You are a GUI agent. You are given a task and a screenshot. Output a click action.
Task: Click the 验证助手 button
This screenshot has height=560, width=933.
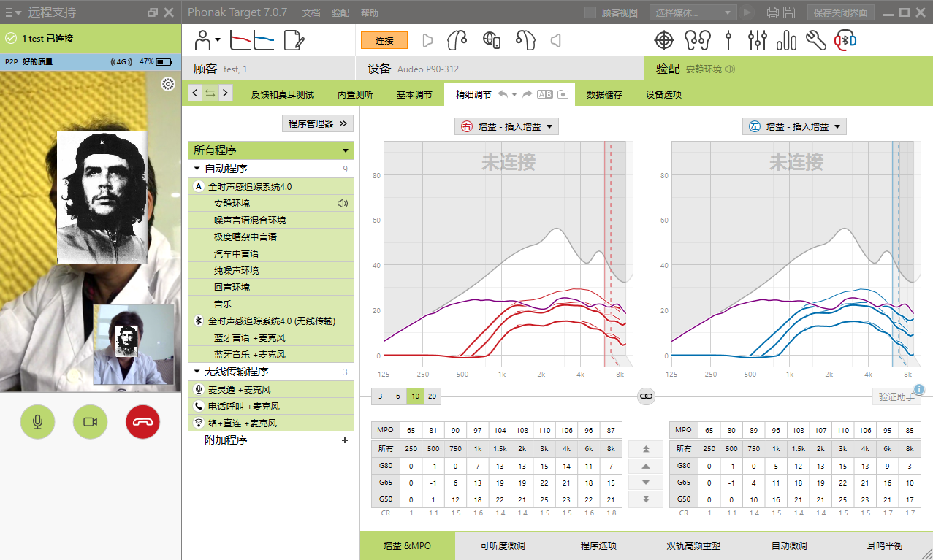[x=896, y=396]
